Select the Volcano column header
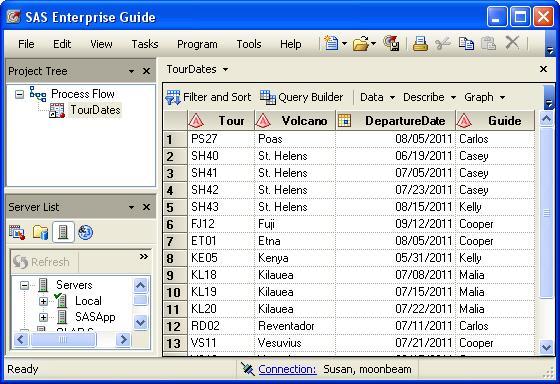 [295, 121]
